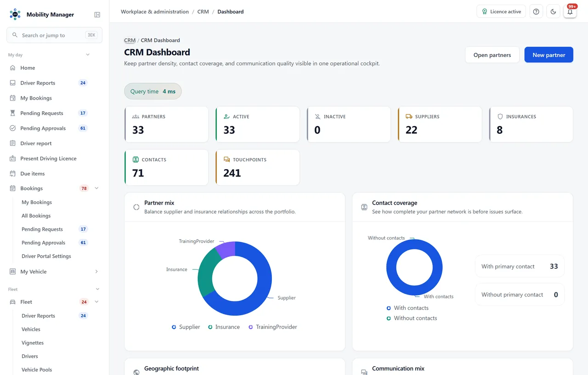This screenshot has width=588, height=375.
Task: Toggle Insurance series in Partner mix legend
Action: [224, 327]
